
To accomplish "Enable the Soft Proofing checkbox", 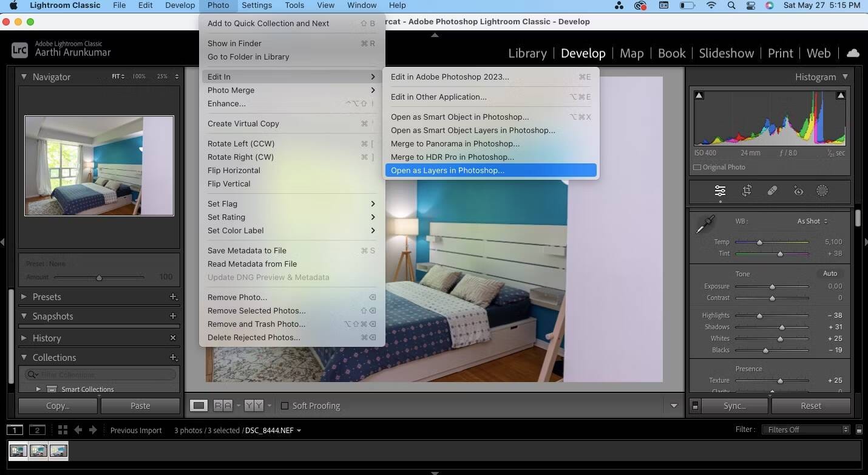I will (285, 406).
